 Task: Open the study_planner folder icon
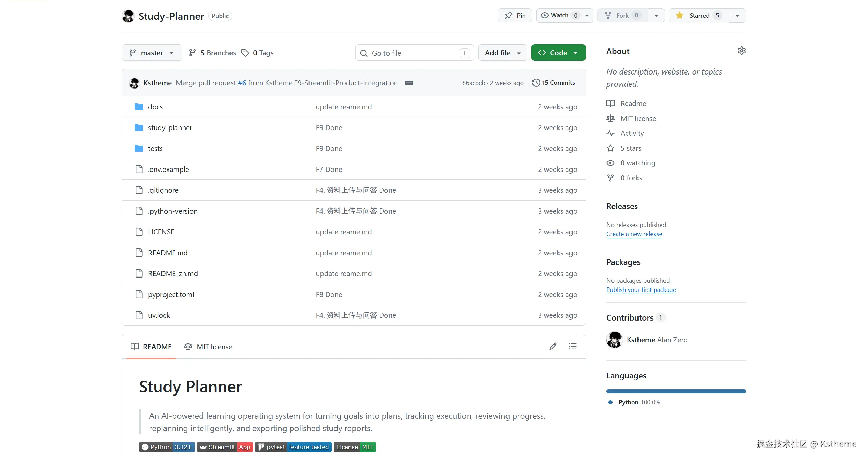coord(139,128)
